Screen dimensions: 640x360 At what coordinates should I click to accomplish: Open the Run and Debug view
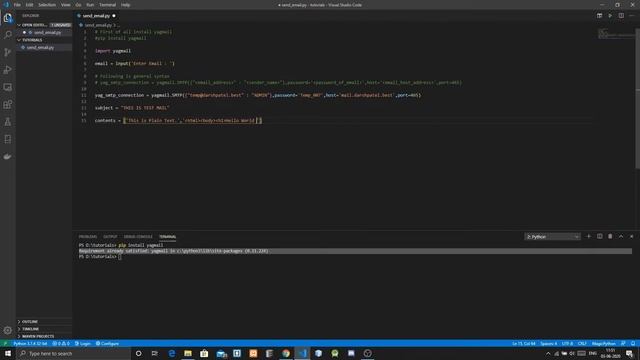[8, 70]
